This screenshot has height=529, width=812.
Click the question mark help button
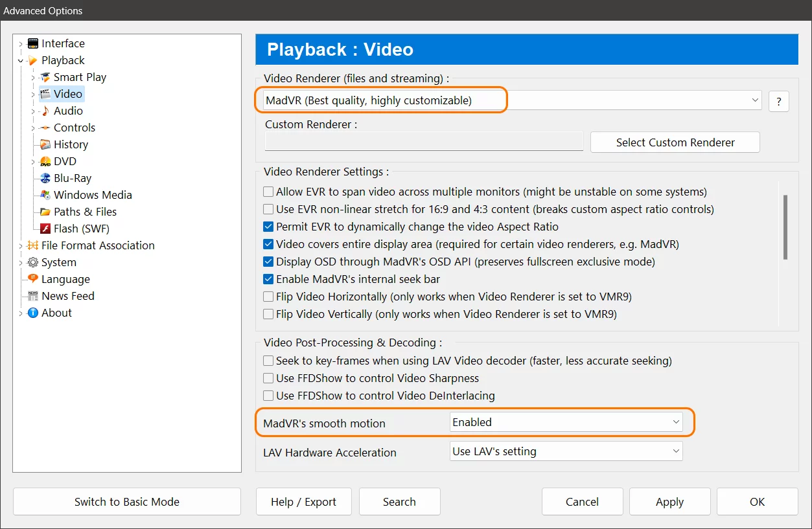pos(779,101)
